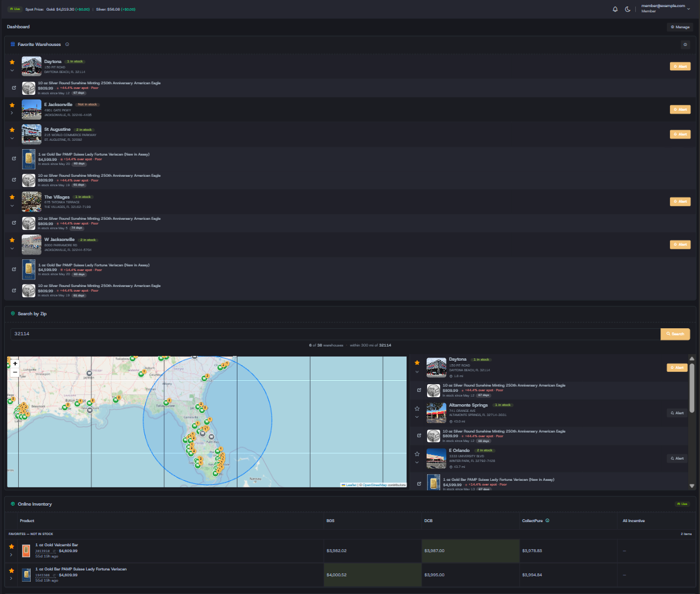Unfavorite Daytona in search results
The image size is (700, 594).
coord(417,362)
